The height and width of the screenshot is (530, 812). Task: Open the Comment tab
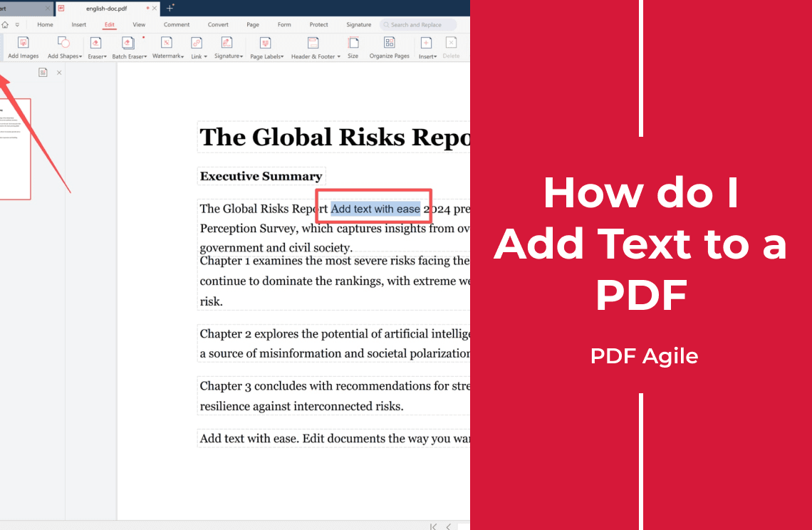(x=177, y=24)
